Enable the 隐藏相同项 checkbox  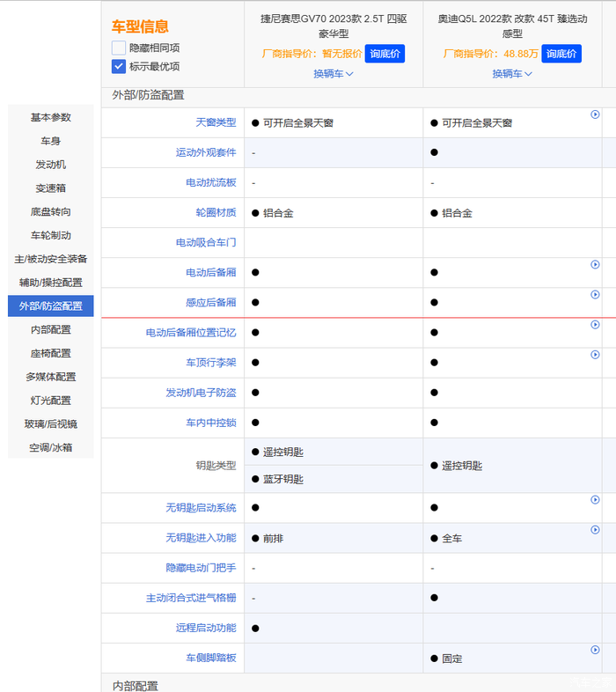(x=119, y=48)
